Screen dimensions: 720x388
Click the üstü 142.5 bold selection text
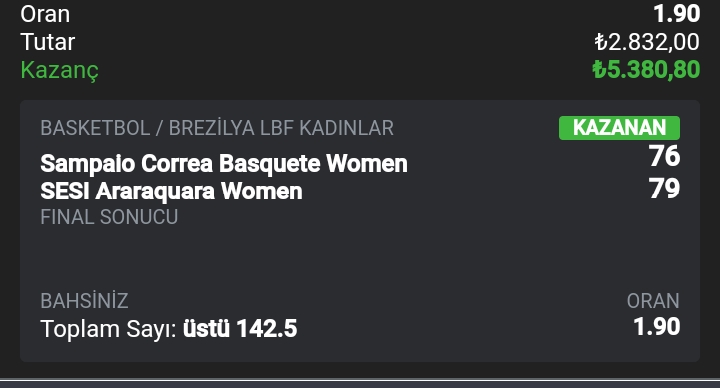click(240, 329)
